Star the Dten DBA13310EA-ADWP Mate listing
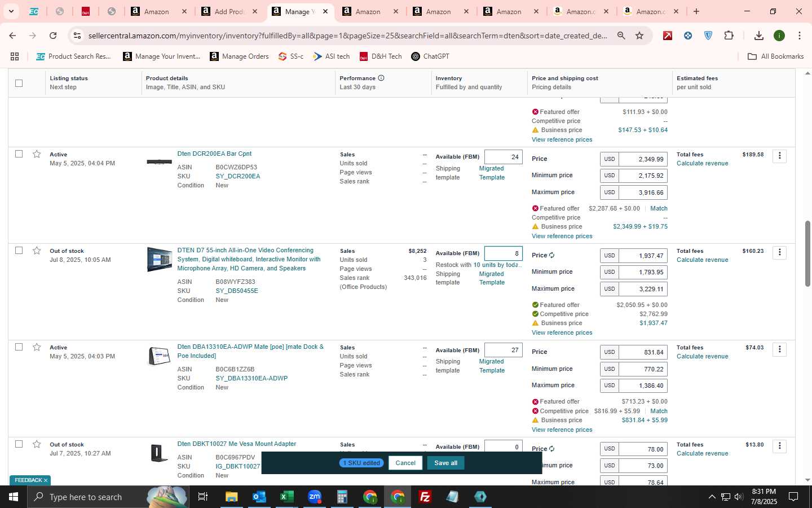 coord(37,347)
